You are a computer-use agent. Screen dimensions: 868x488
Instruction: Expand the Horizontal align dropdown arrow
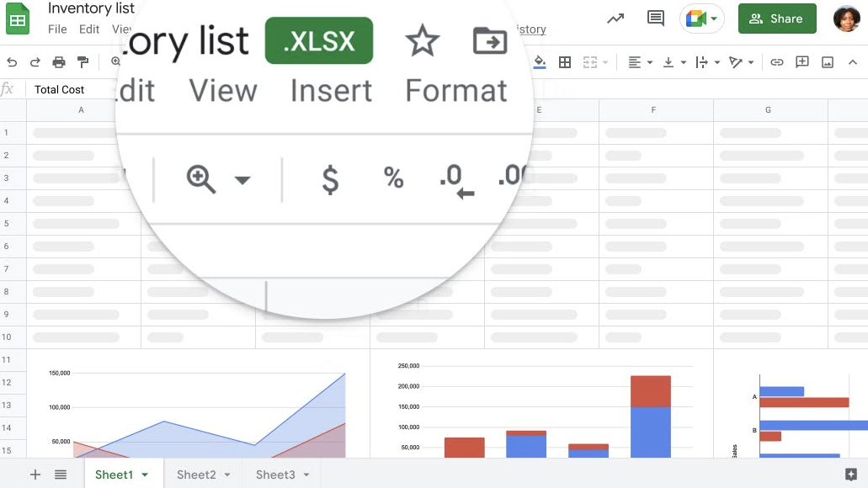650,62
